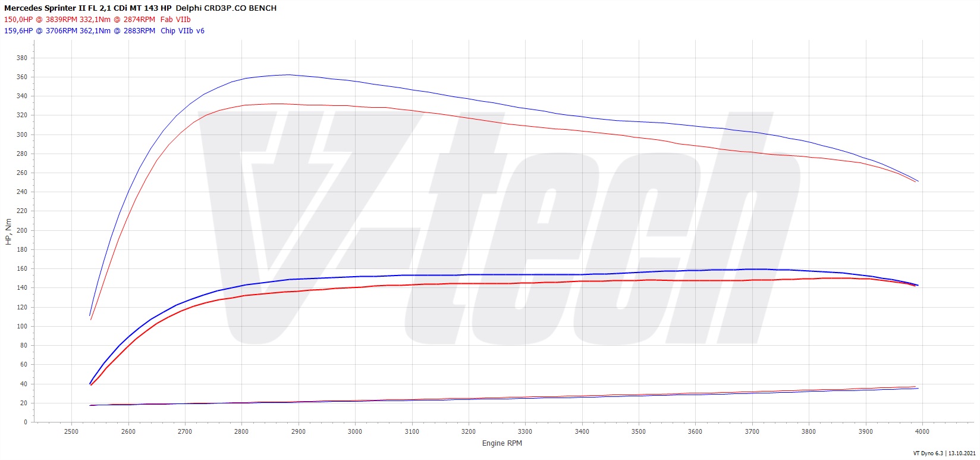Click the title text 'Delphi CRD3P.CO BENCH'
The width and height of the screenshot is (980, 460).
pyautogui.click(x=226, y=8)
